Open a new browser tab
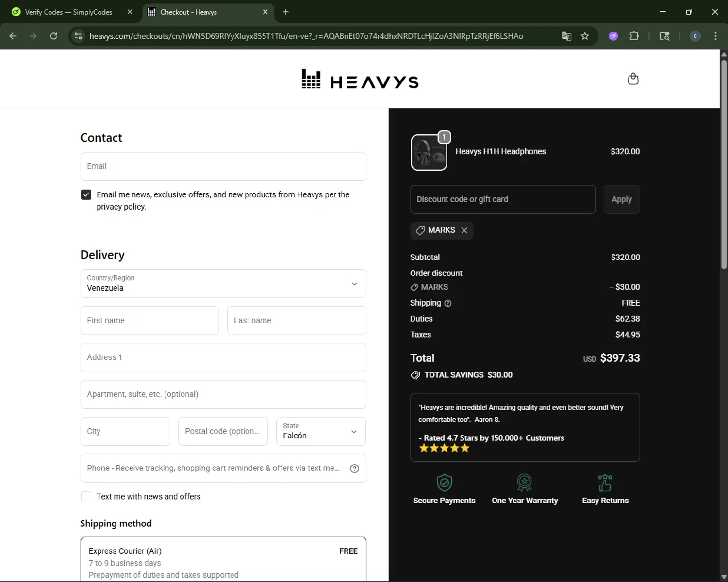 pos(286,12)
